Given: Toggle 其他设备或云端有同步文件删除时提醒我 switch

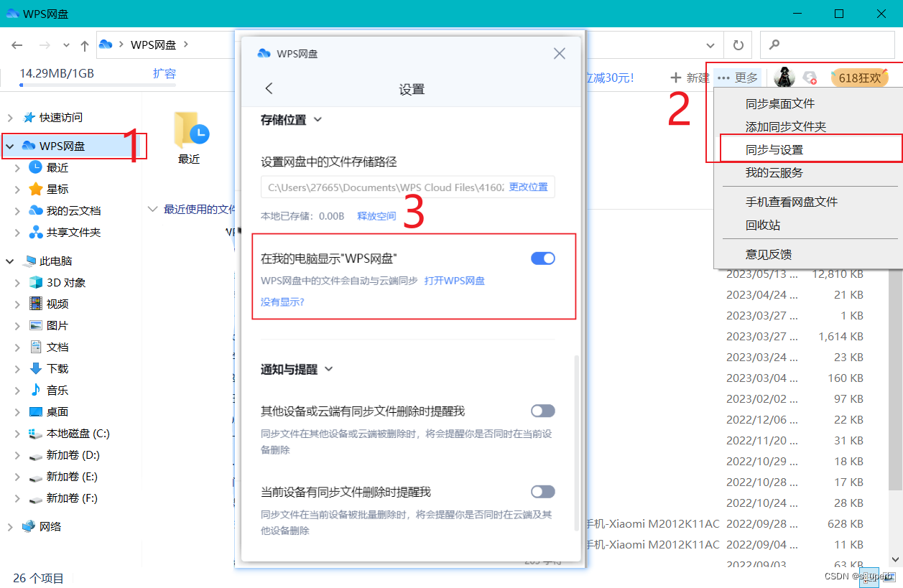Looking at the screenshot, I should click(543, 411).
